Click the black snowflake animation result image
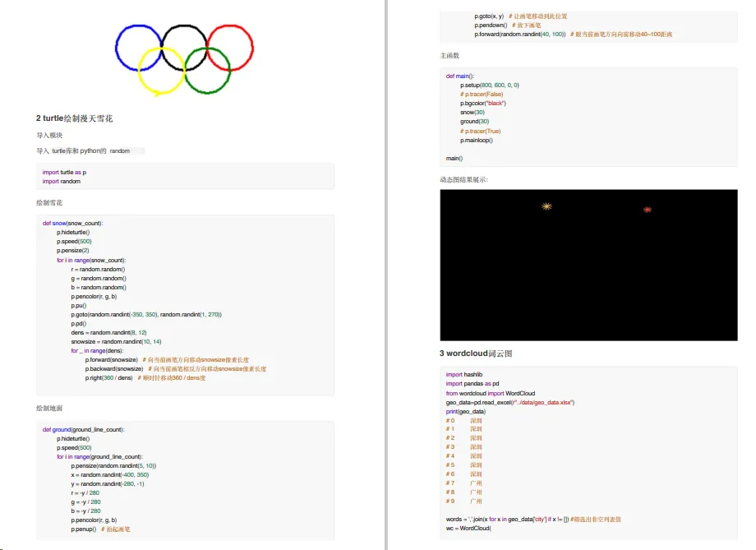This screenshot has height=550, width=756. tap(588, 265)
